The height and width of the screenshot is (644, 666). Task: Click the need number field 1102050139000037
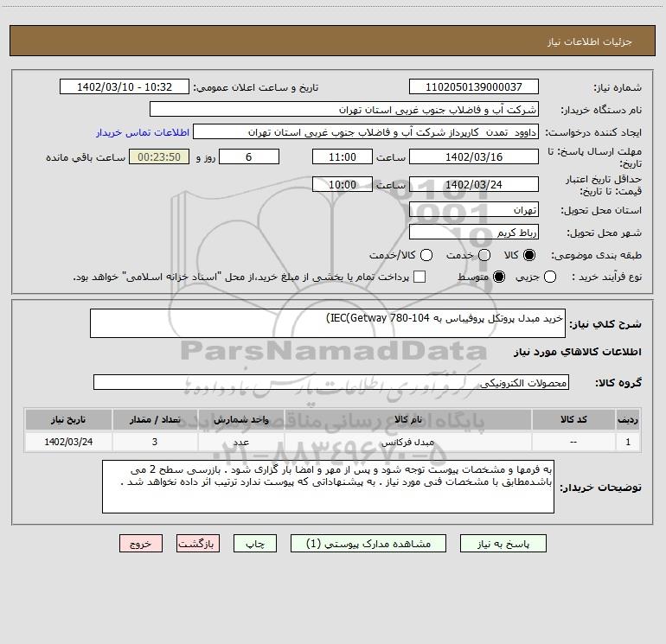coord(474,86)
